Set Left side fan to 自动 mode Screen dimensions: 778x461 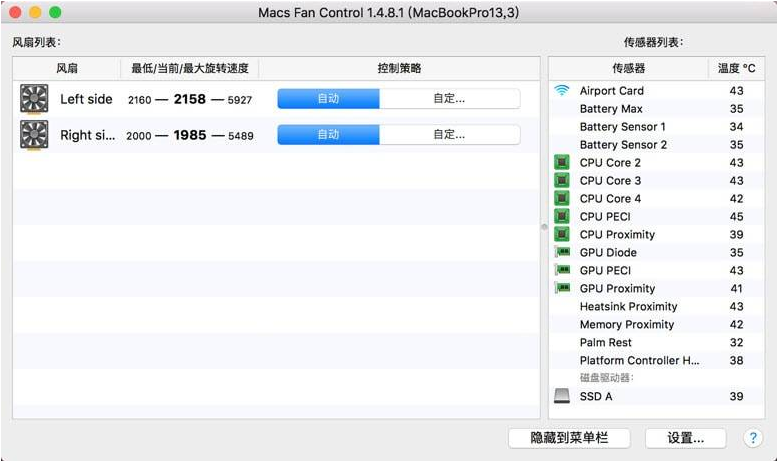point(328,99)
